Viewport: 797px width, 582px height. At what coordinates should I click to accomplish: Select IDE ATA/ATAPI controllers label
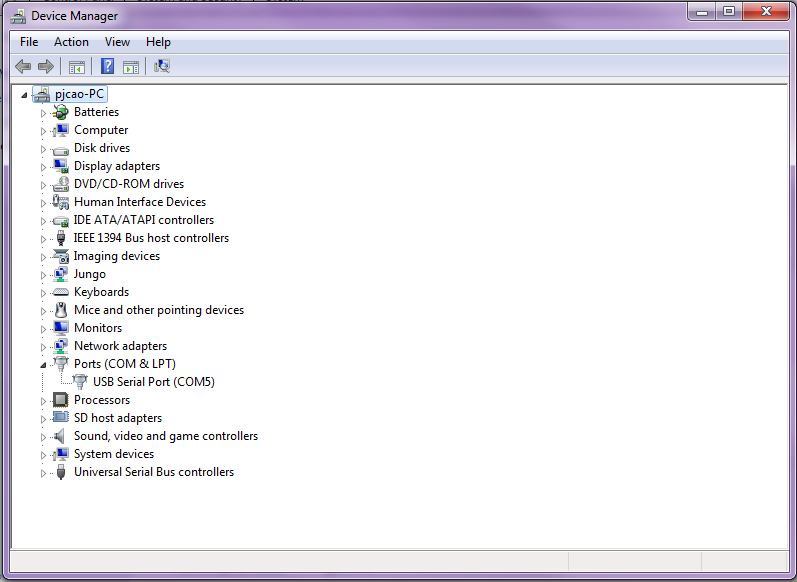point(143,220)
